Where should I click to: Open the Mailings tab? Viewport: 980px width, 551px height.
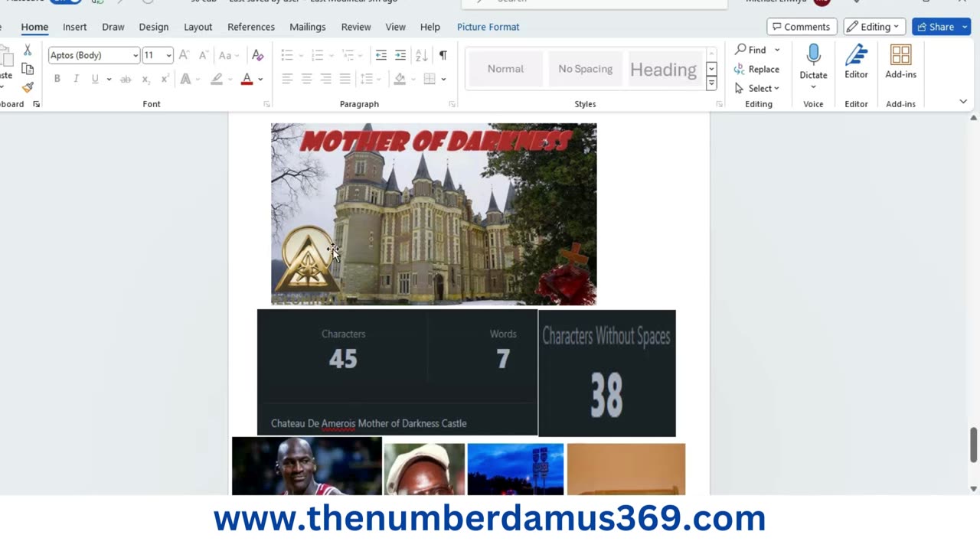307,27
